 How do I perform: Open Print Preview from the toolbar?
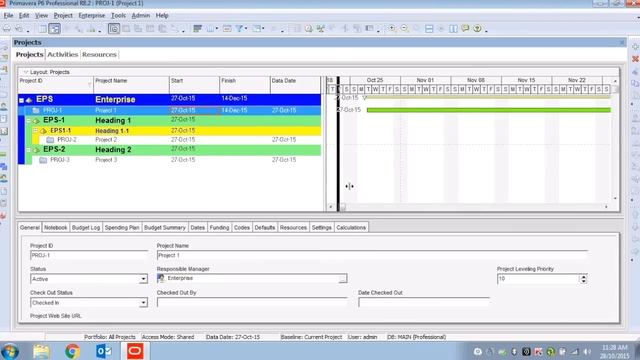click(19, 29)
